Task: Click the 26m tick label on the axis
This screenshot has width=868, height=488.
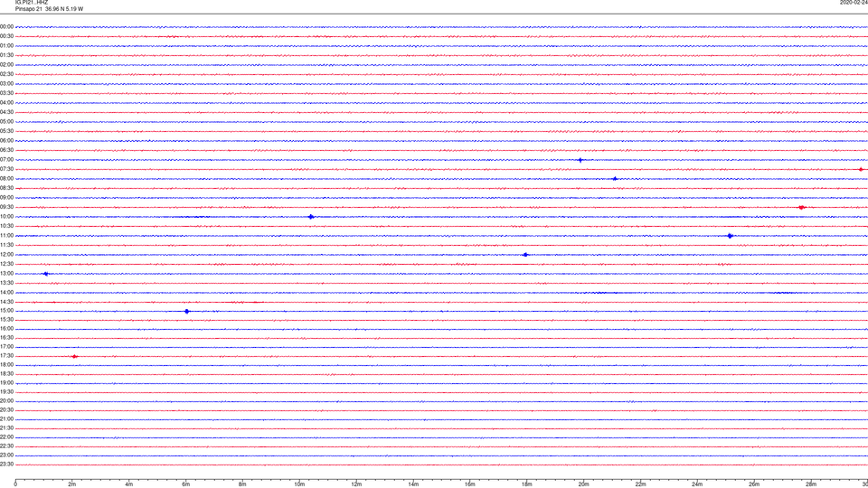Action: pos(754,484)
